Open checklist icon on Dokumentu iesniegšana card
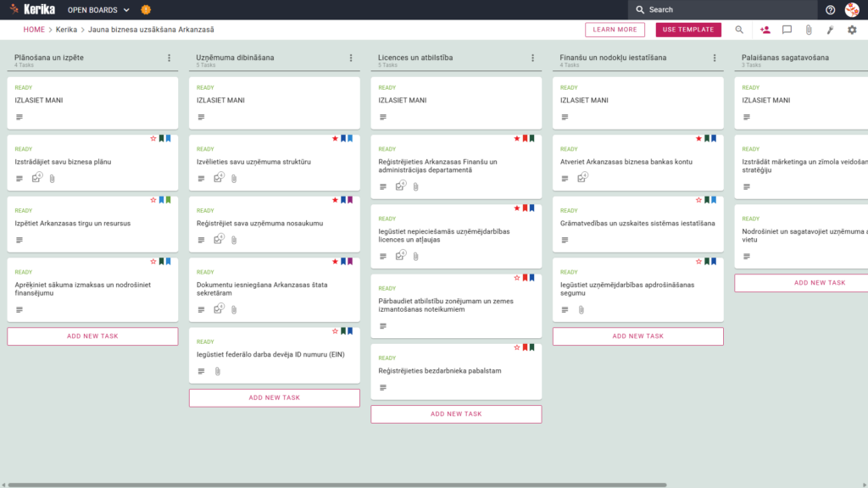 219,308
